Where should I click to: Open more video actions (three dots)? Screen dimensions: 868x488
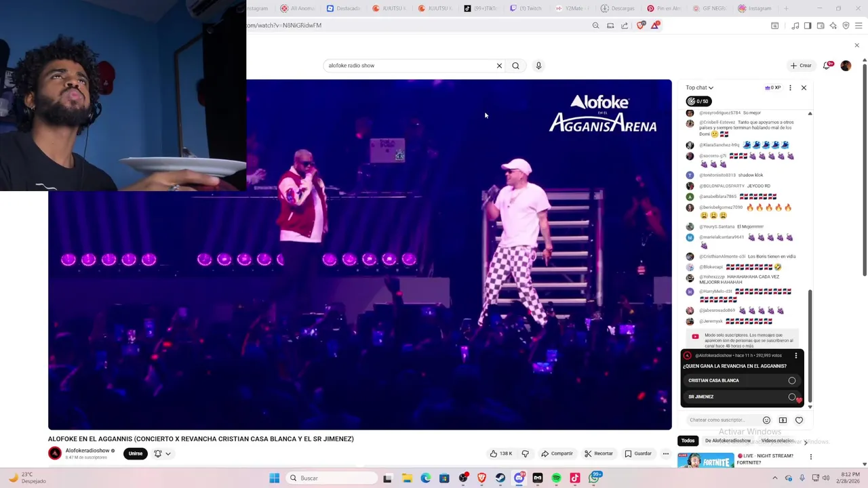click(665, 453)
